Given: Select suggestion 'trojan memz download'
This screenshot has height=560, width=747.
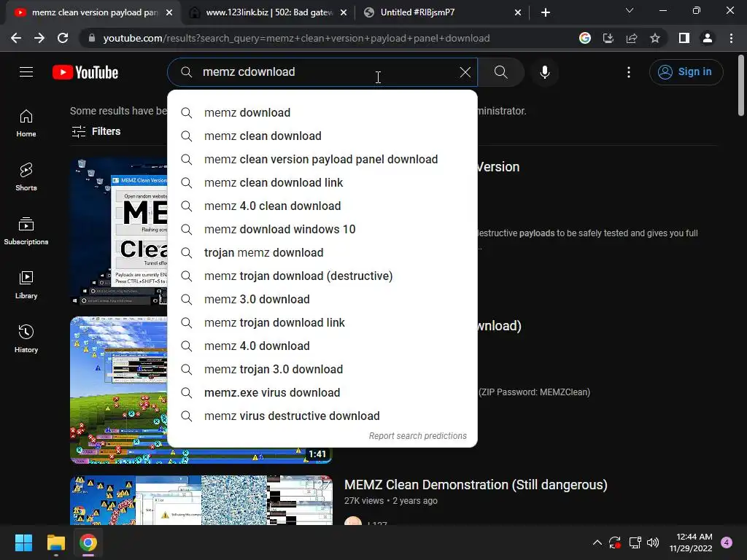Looking at the screenshot, I should (322, 252).
